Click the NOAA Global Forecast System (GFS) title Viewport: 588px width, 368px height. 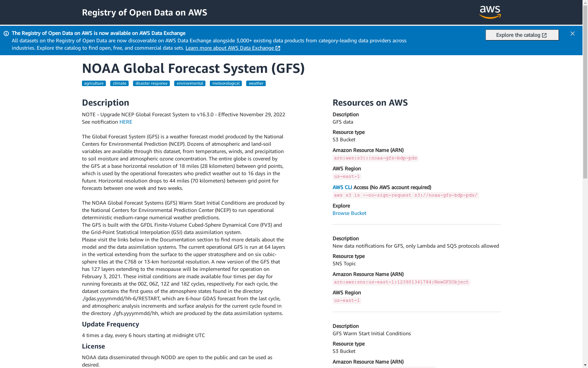coord(193,68)
